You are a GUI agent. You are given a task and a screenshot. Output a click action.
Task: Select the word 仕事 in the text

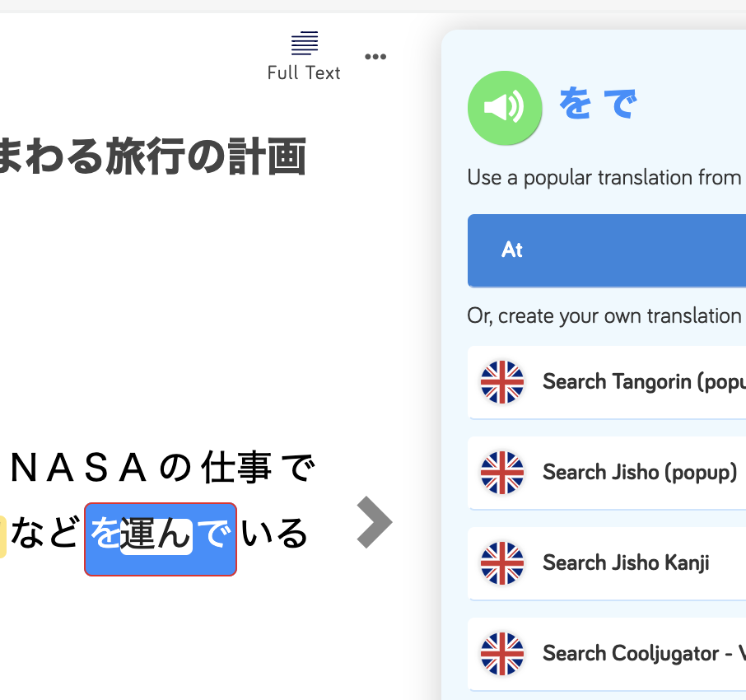tap(236, 468)
